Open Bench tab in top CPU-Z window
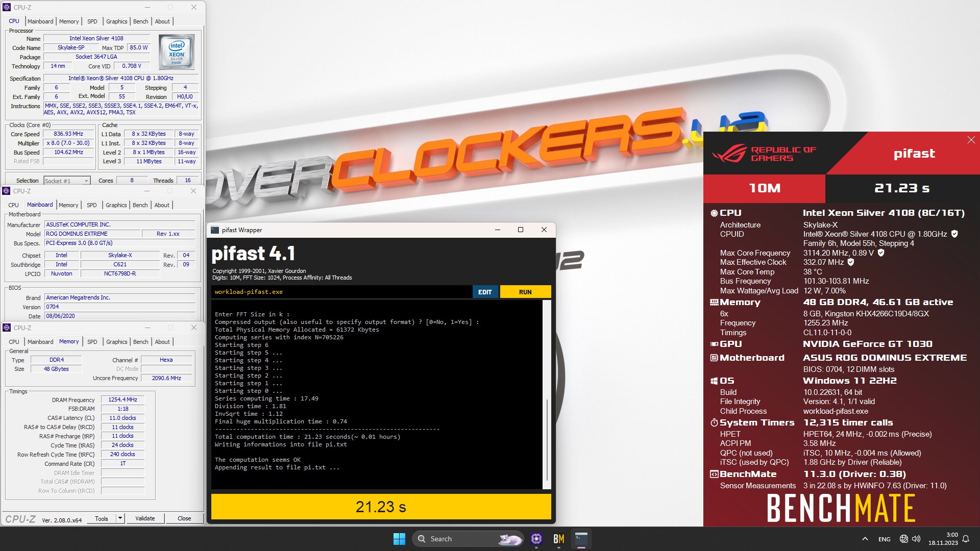 tap(141, 21)
